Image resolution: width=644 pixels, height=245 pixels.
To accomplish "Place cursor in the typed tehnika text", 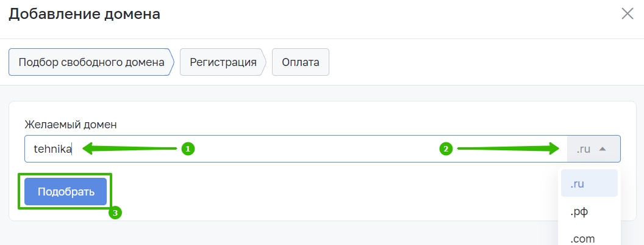I will coord(52,150).
